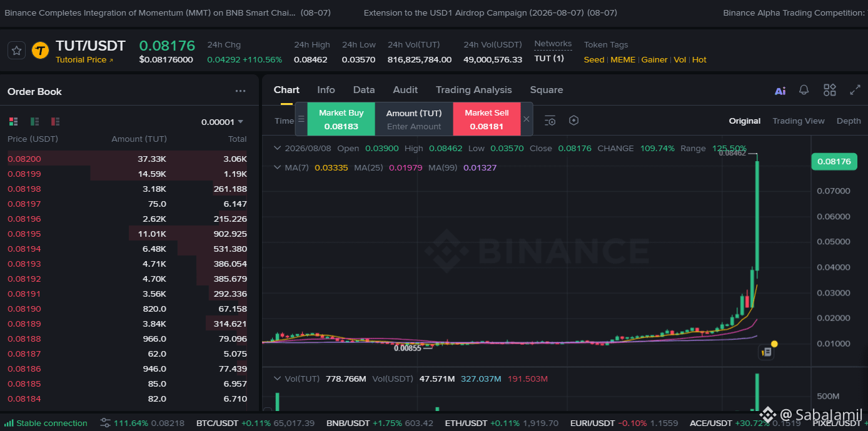Viewport: 868px width, 431px height.
Task: Open the Networks TUT (1) info
Action: (549, 59)
